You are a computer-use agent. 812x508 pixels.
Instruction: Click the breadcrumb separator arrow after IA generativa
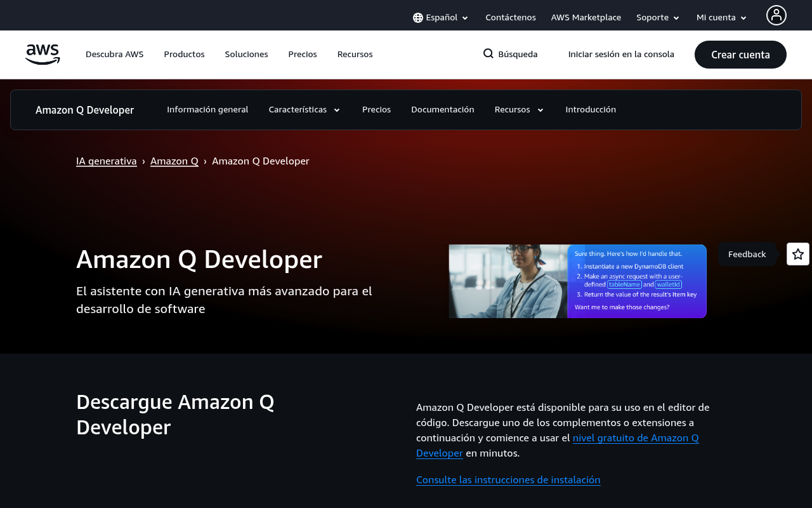tap(143, 160)
